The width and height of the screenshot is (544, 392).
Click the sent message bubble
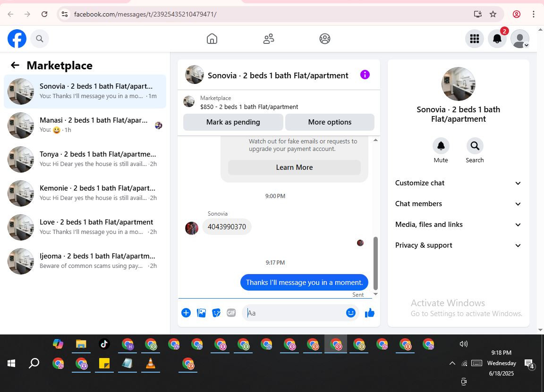[x=304, y=283]
